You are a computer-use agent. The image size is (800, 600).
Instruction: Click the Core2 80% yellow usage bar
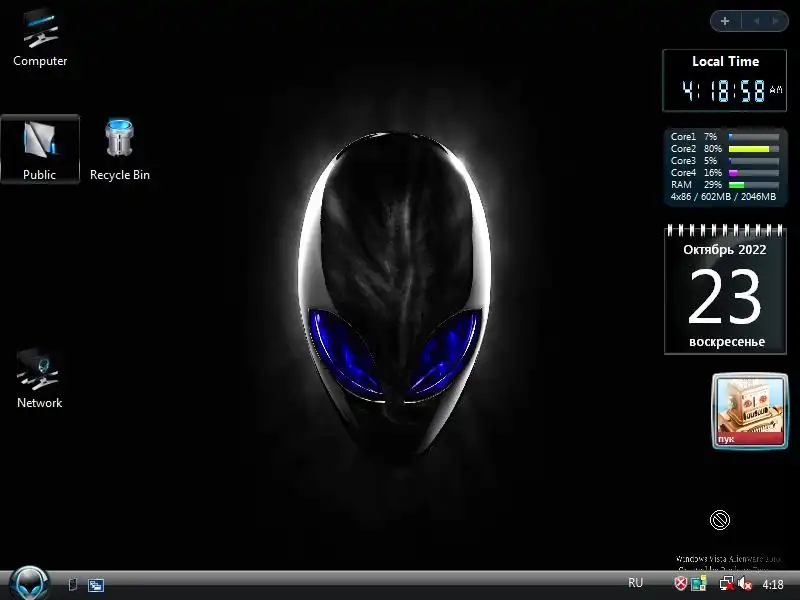[x=754, y=149]
